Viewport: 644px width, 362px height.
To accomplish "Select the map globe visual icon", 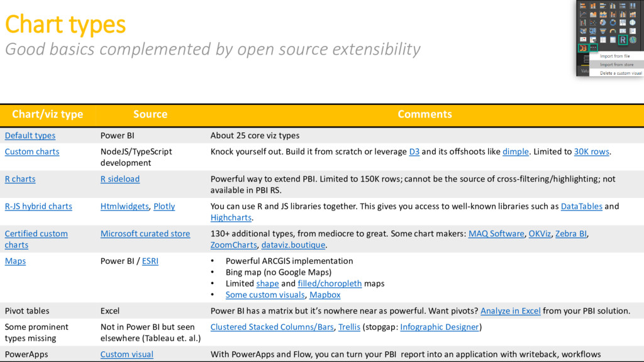I will 633,23.
